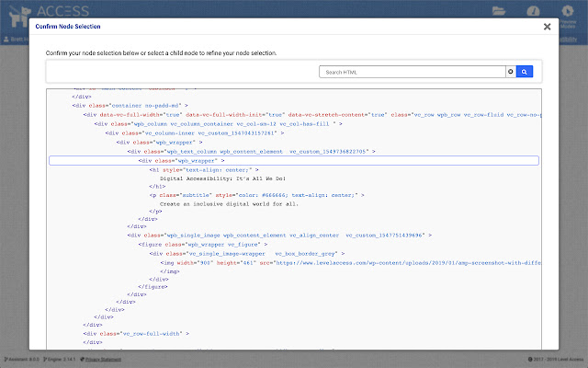Clear the Search HTML field
Viewport: 588px width, 368px height.
coord(510,71)
